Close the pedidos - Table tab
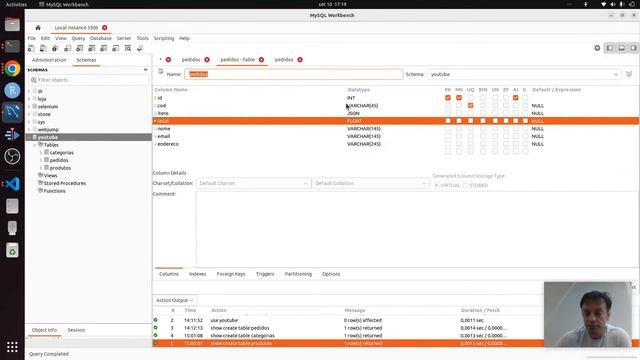Screen dimensions: 640x360 [261, 60]
